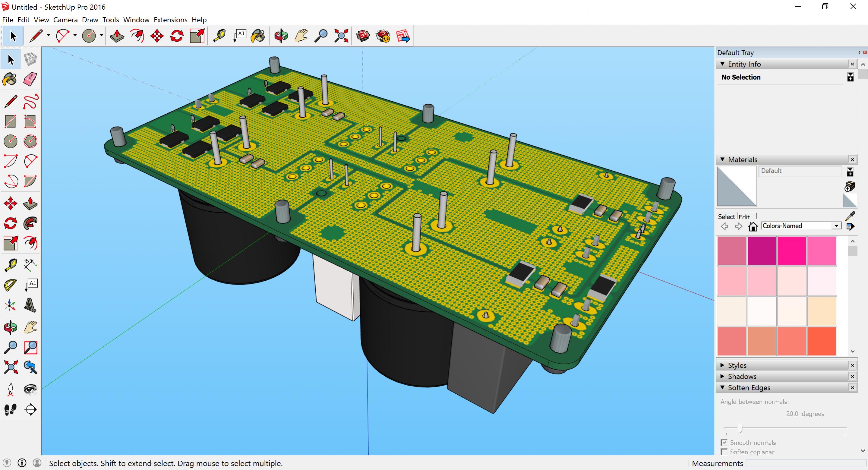Select the Rotated Rectangle tool
This screenshot has height=470, width=868.
(x=30, y=121)
